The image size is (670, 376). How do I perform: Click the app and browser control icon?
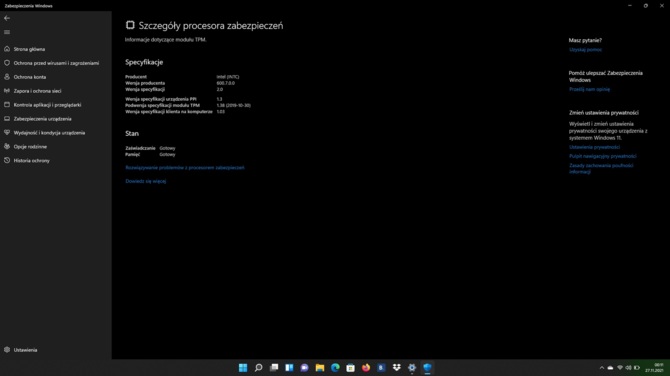(x=7, y=105)
